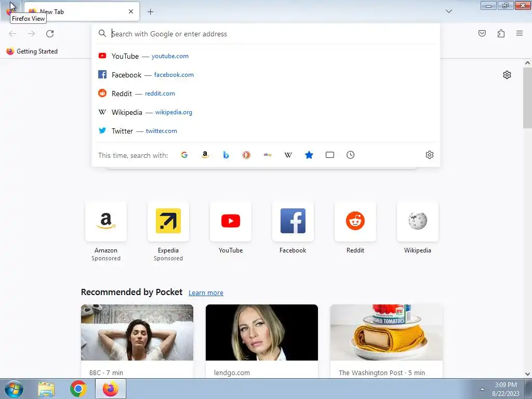
Task: Search this time with Bing
Action: (x=226, y=155)
